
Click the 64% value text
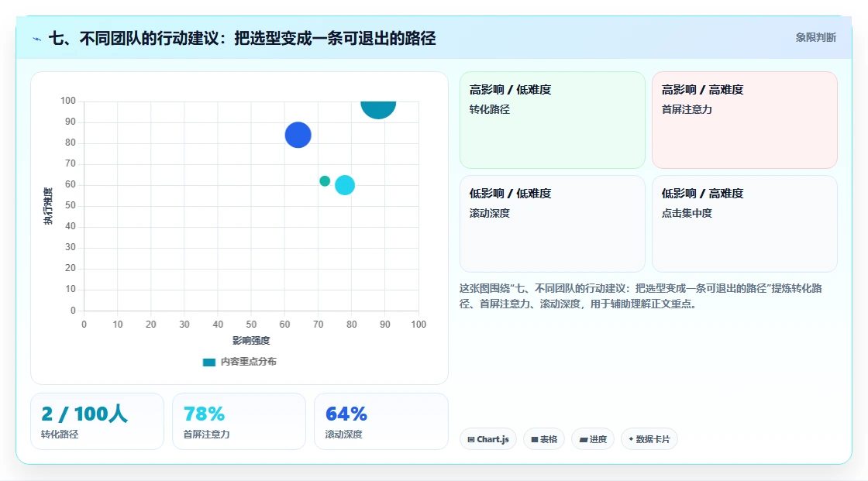[x=346, y=414]
